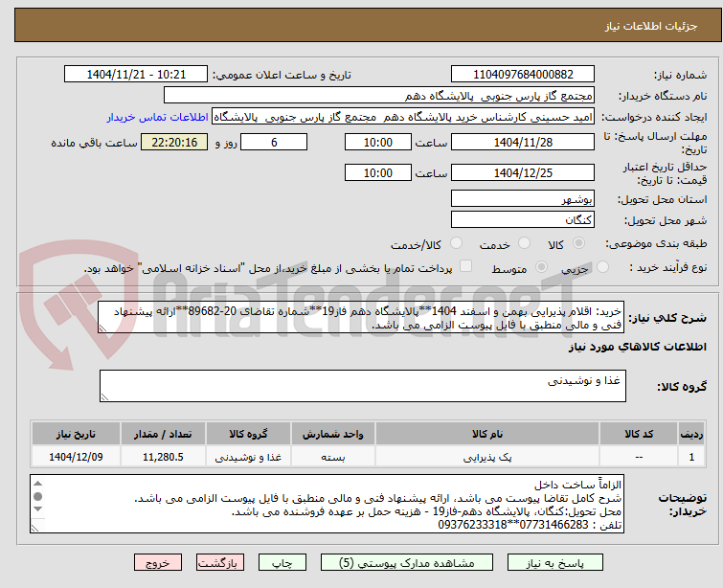
Task: Click the request creator name field
Action: pos(403,117)
